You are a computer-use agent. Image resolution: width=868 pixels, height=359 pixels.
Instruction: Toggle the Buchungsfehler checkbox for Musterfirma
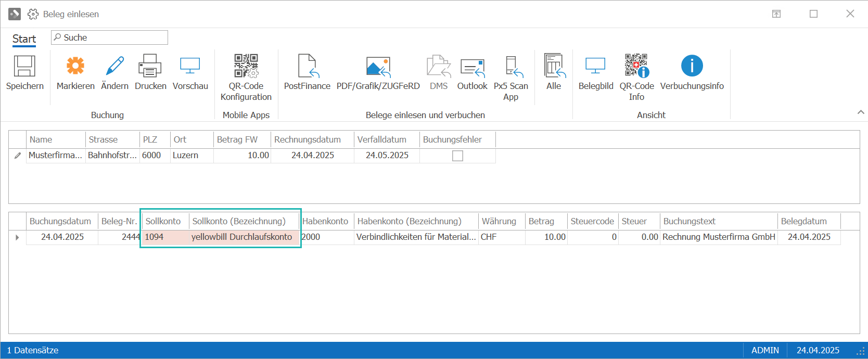(x=457, y=156)
